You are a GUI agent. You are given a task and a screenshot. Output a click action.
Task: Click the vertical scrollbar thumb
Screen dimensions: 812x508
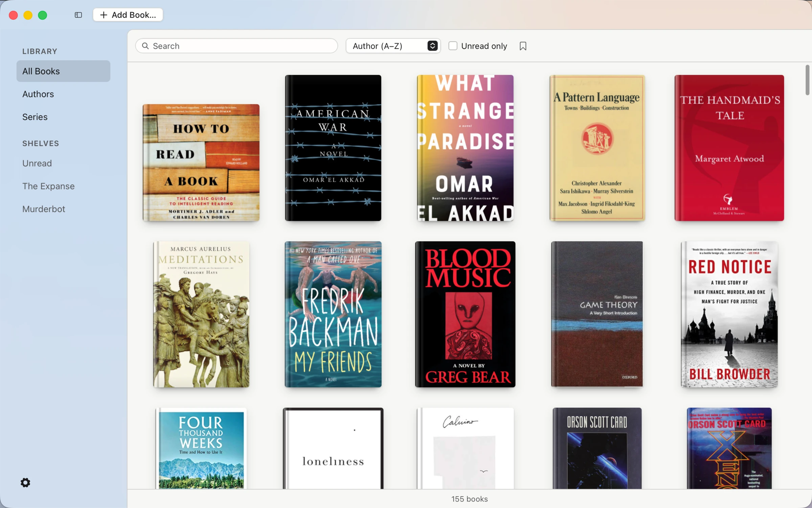807,80
